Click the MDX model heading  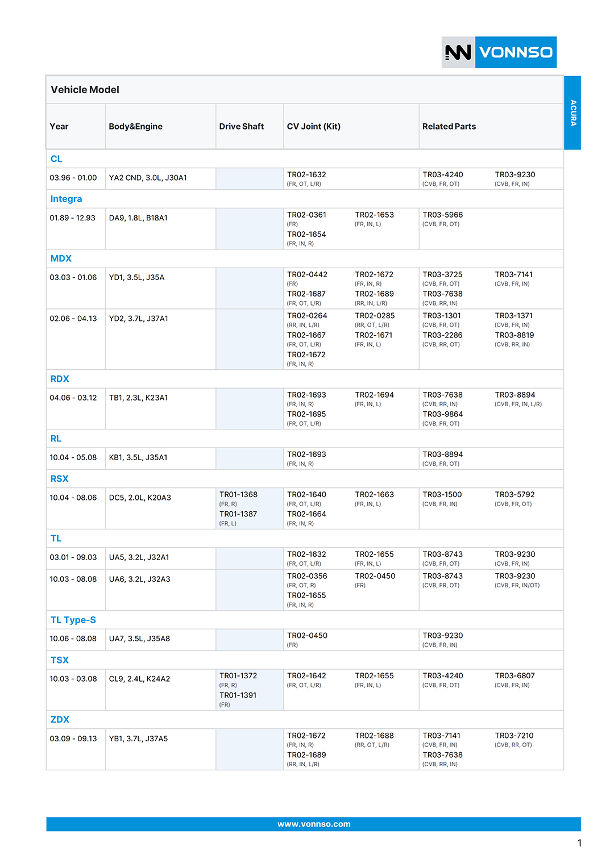pos(61,258)
